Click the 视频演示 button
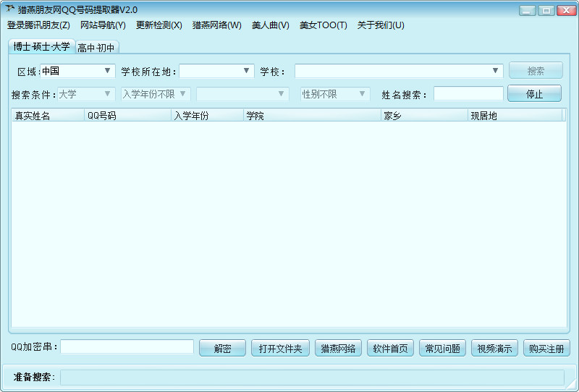Viewport: 579px width, 392px height. [x=494, y=348]
